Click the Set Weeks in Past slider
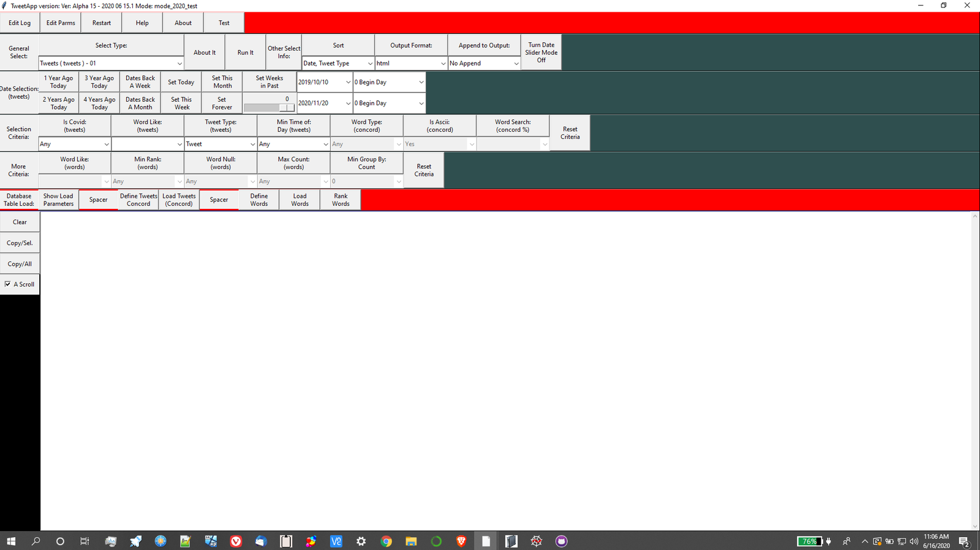 click(x=269, y=107)
